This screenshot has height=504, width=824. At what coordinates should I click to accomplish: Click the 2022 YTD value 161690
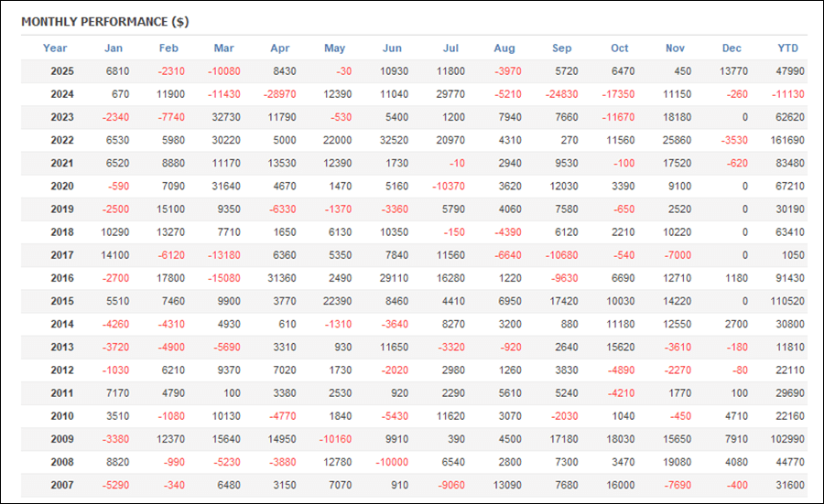tap(786, 140)
